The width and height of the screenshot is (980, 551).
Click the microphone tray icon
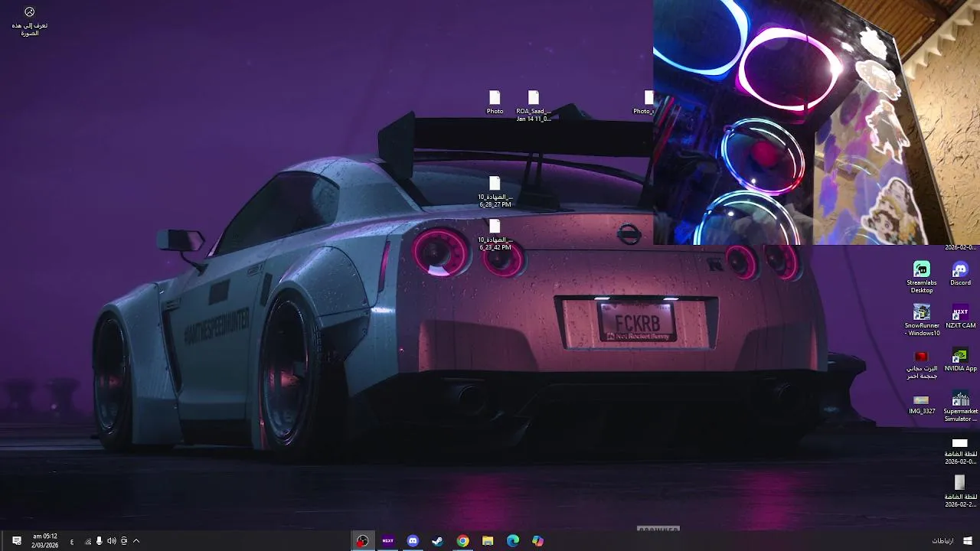click(x=100, y=541)
